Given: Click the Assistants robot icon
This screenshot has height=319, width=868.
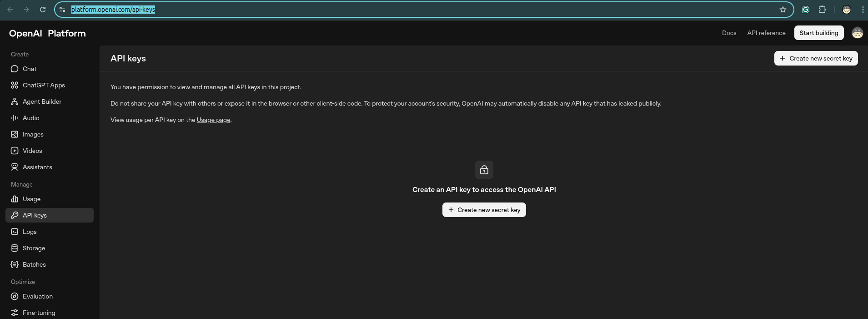Looking at the screenshot, I should [15, 167].
